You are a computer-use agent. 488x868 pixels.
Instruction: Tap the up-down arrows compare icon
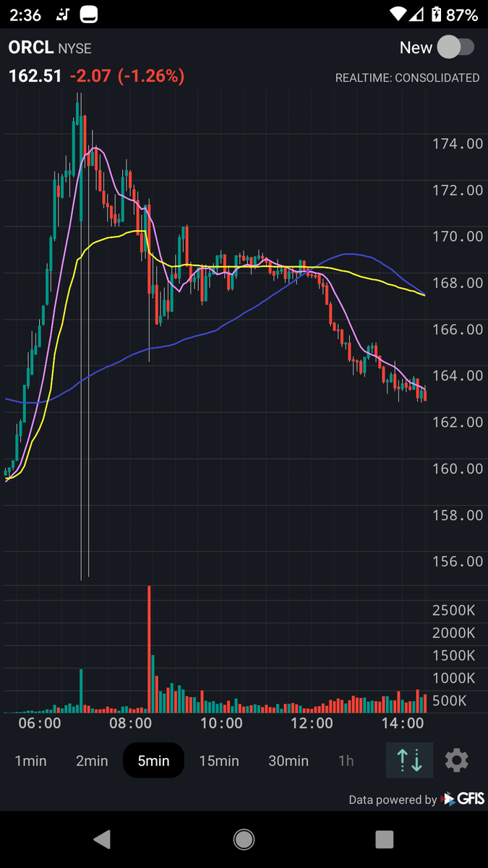coord(409,760)
